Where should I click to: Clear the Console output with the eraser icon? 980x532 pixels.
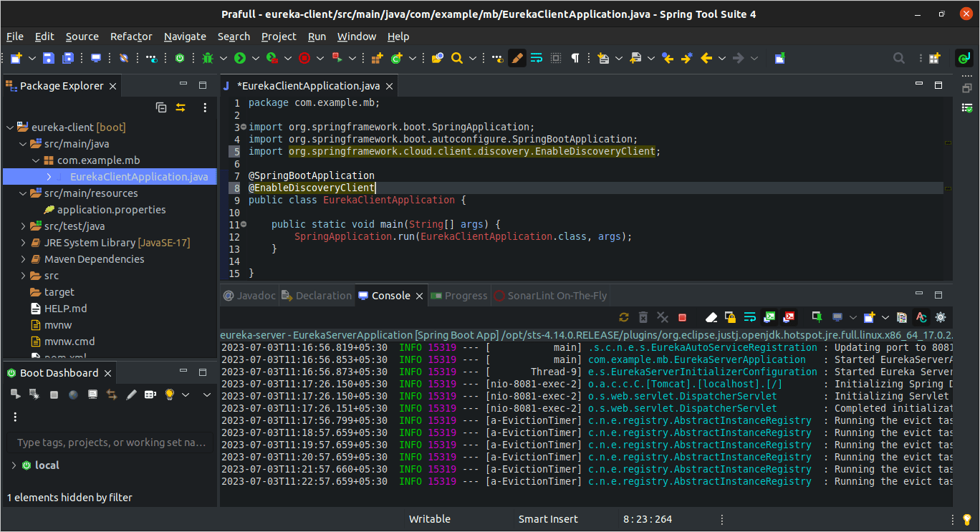pyautogui.click(x=711, y=317)
